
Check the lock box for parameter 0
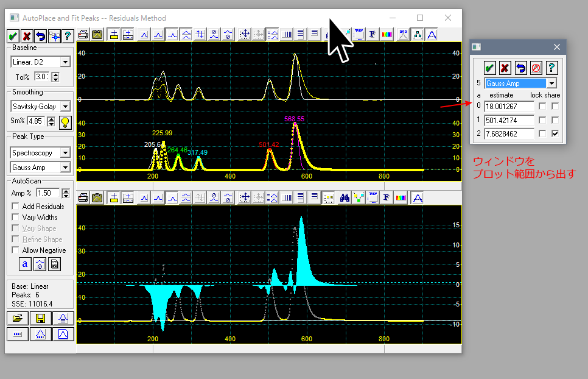[542, 106]
